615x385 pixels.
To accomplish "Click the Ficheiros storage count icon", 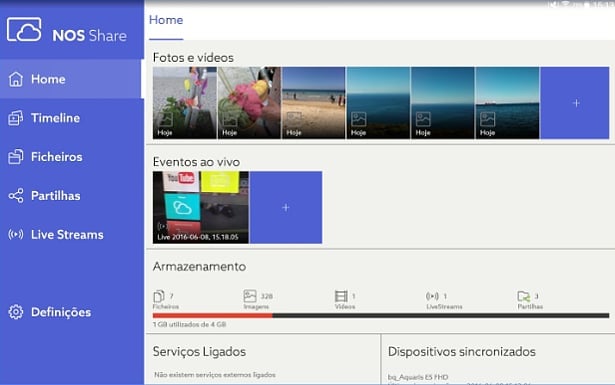I will tap(159, 296).
